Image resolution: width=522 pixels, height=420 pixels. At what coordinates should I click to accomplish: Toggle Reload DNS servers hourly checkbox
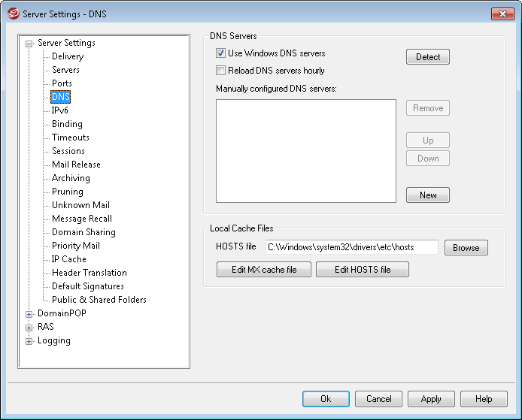[x=221, y=71]
